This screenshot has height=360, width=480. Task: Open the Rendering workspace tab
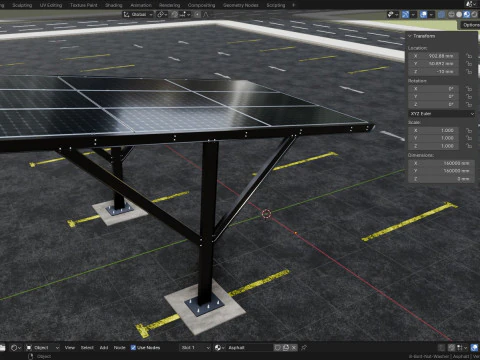pyautogui.click(x=169, y=5)
